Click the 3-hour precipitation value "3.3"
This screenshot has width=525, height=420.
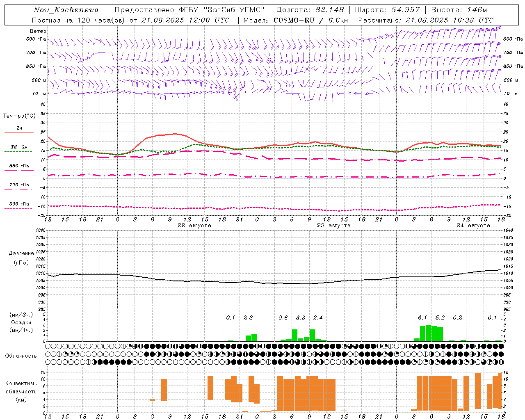[301, 318]
